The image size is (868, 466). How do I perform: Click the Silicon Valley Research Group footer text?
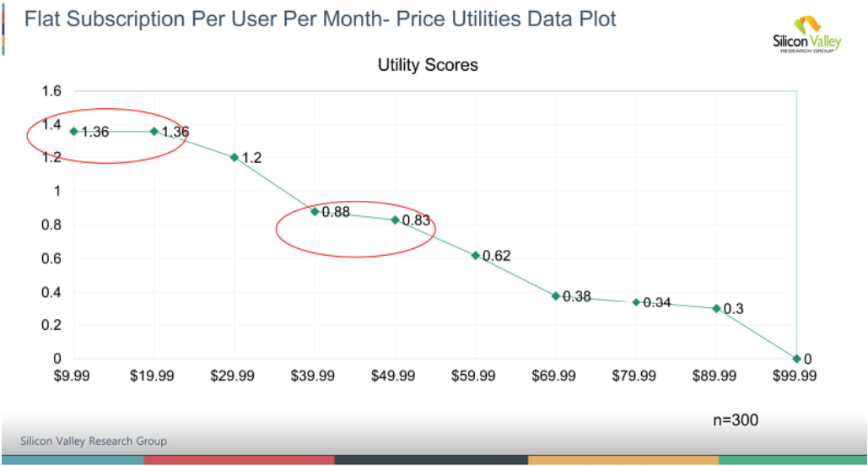(x=94, y=441)
